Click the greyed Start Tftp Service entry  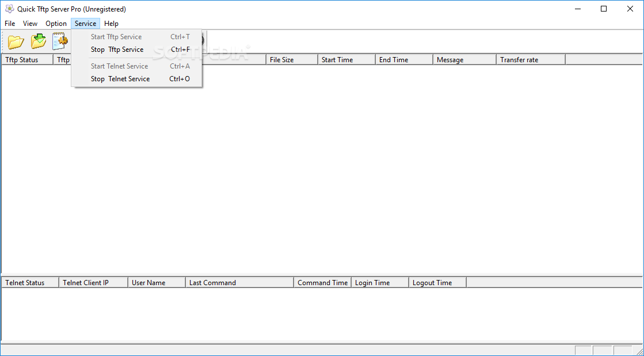click(x=137, y=37)
